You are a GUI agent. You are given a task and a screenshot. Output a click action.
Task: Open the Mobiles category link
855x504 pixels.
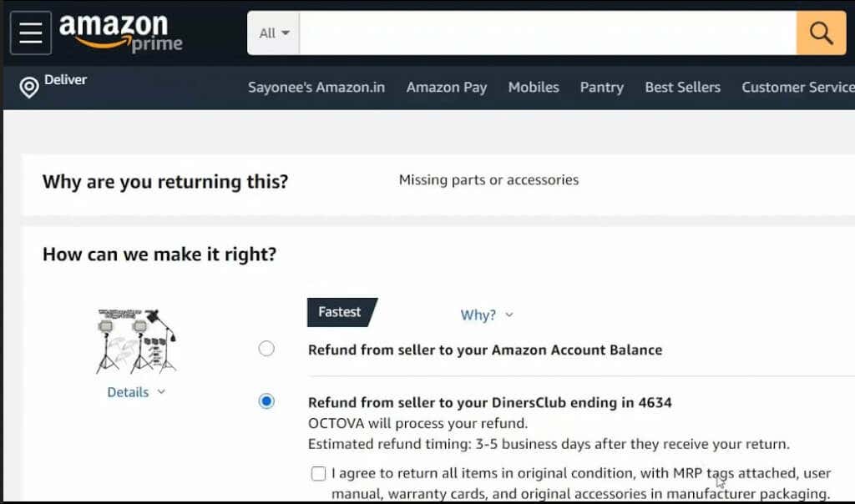point(534,87)
